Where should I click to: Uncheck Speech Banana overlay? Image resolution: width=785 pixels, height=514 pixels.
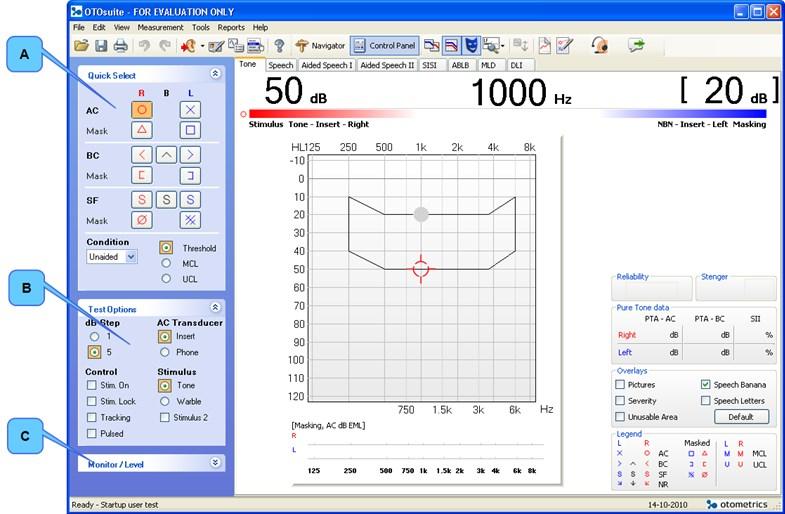click(705, 384)
